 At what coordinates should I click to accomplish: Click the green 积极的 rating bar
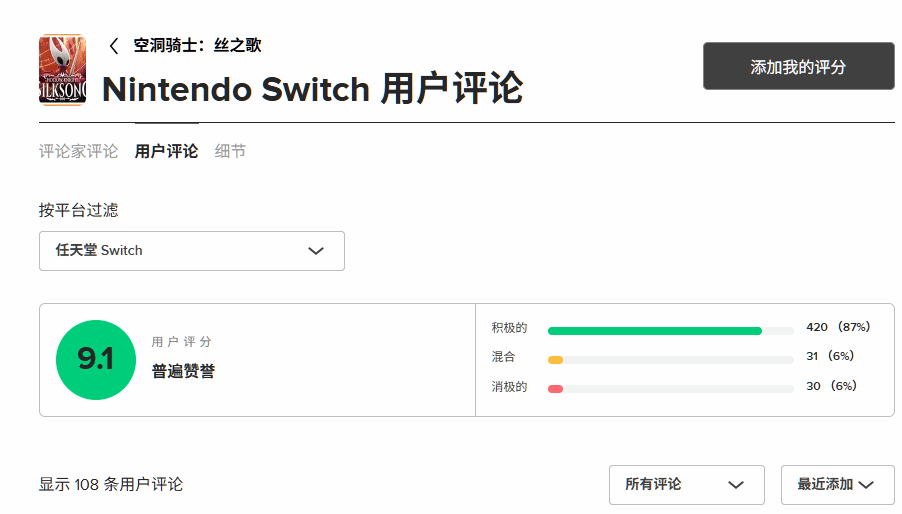tap(654, 330)
